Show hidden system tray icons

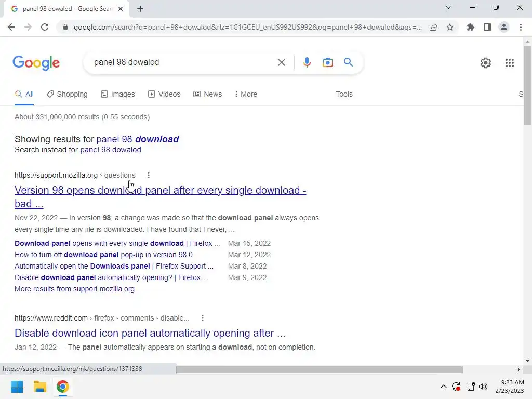[443, 387]
